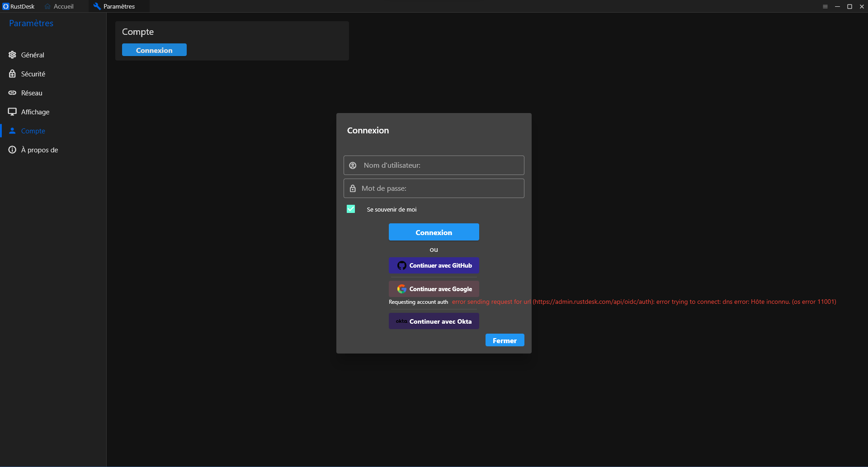Continue with Google label
The width and height of the screenshot is (868, 467).
[x=440, y=289]
